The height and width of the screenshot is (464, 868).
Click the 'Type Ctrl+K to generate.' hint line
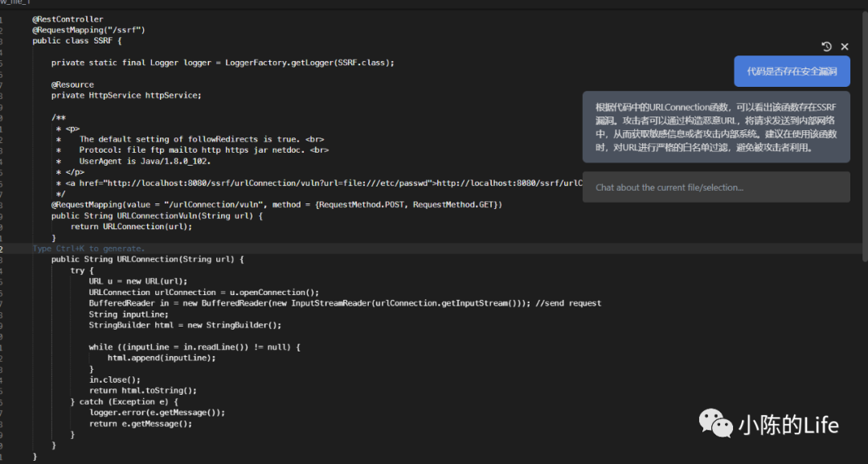[88, 248]
